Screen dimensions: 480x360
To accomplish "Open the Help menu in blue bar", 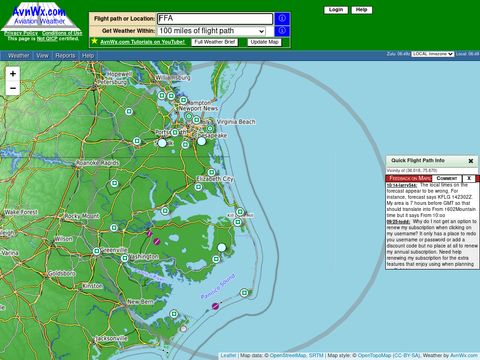I will [x=88, y=56].
